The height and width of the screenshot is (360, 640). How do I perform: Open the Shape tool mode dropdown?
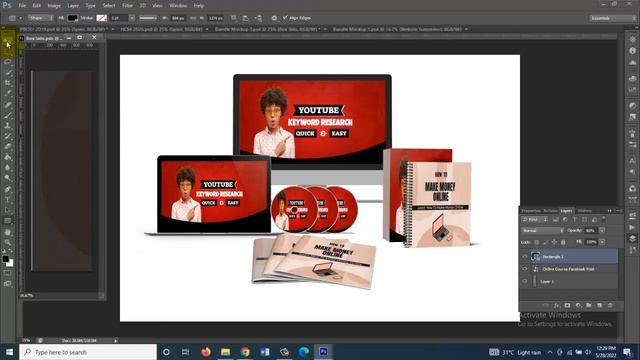point(40,18)
